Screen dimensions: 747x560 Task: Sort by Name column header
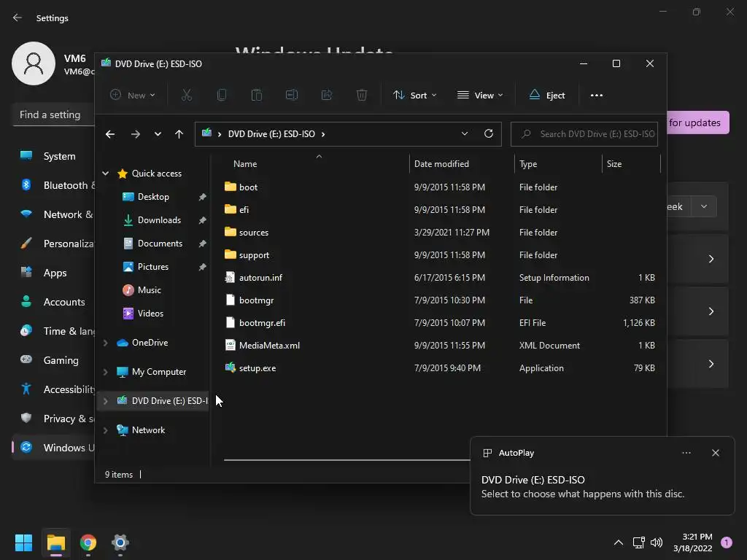point(245,164)
